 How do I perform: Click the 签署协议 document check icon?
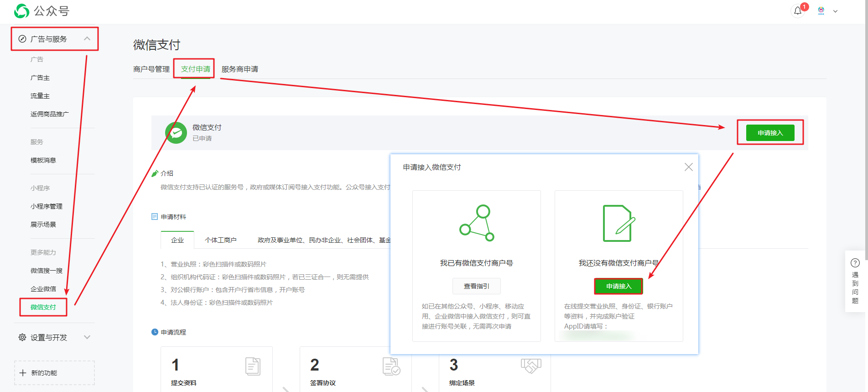pyautogui.click(x=391, y=366)
